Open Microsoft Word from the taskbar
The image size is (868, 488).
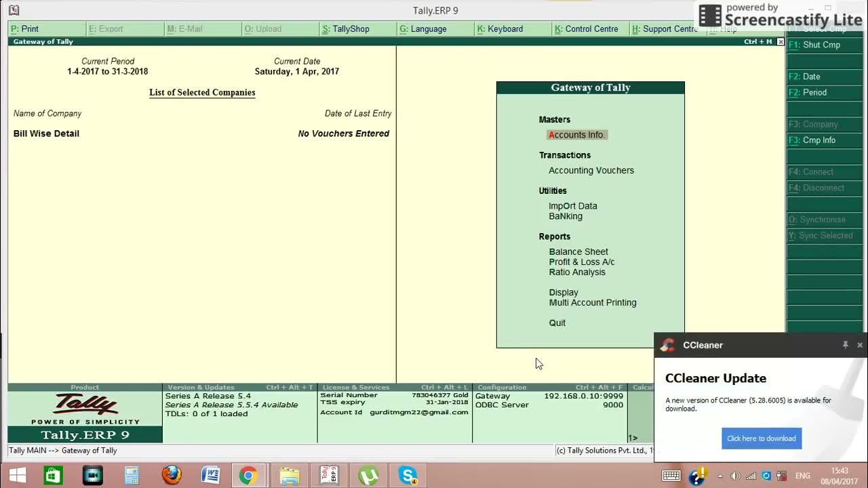210,476
